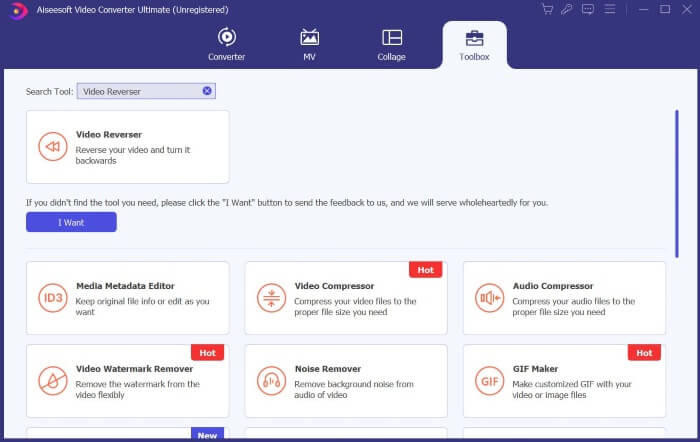Click the 'Search Tool:' label
The image size is (700, 442).
pyautogui.click(x=49, y=92)
